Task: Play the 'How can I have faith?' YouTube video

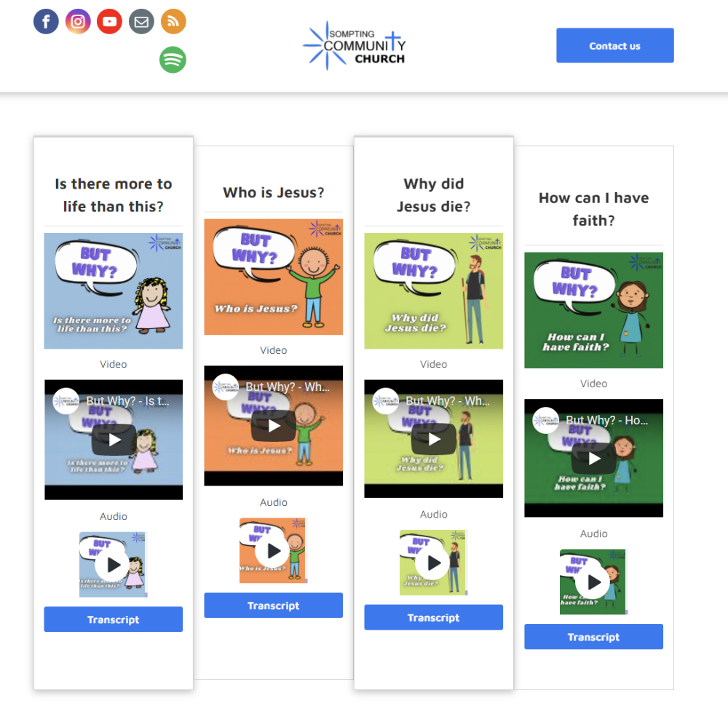Action: coord(594,458)
